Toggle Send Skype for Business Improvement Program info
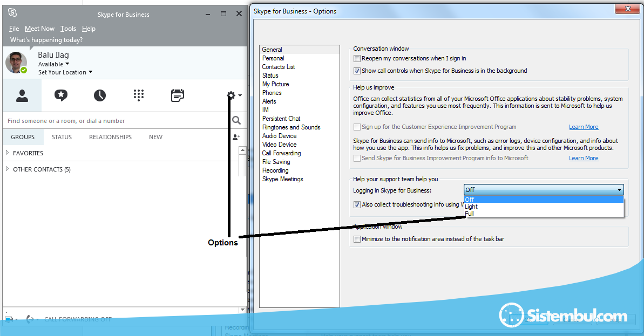This screenshot has width=644, height=336. coord(357,159)
